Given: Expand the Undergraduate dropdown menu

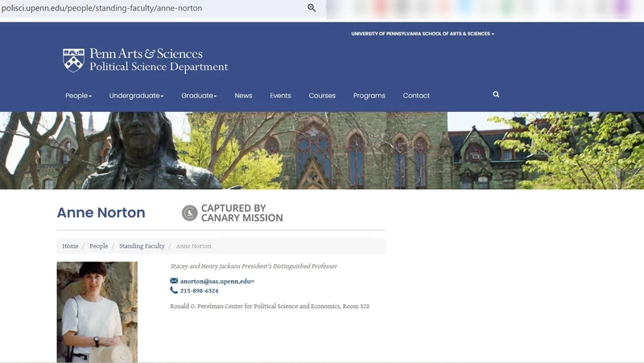Looking at the screenshot, I should click(x=136, y=96).
